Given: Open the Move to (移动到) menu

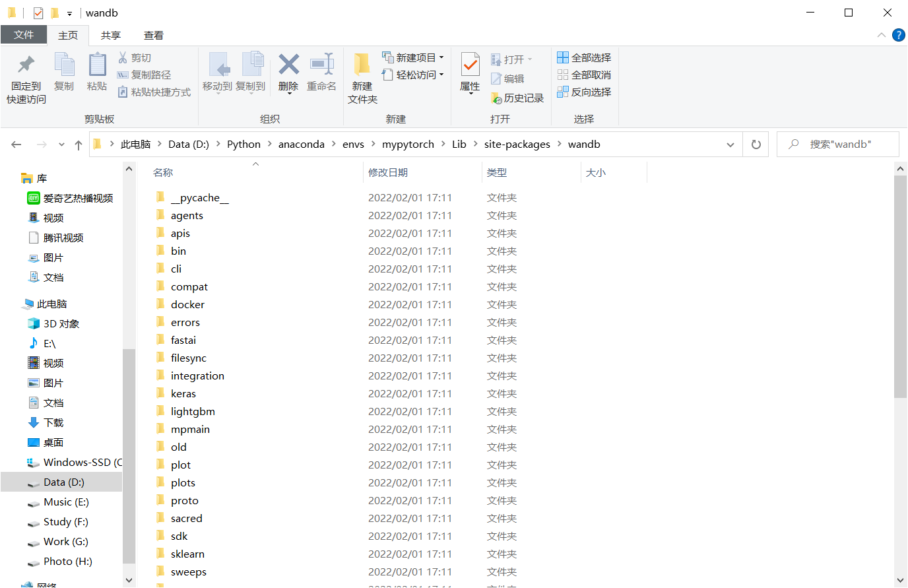Looking at the screenshot, I should pyautogui.click(x=217, y=73).
